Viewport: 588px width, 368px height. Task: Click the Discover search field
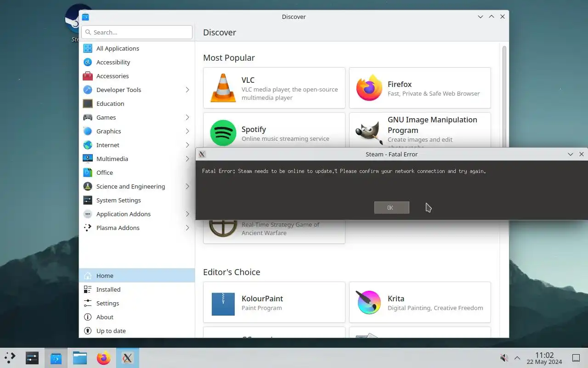coord(137,32)
